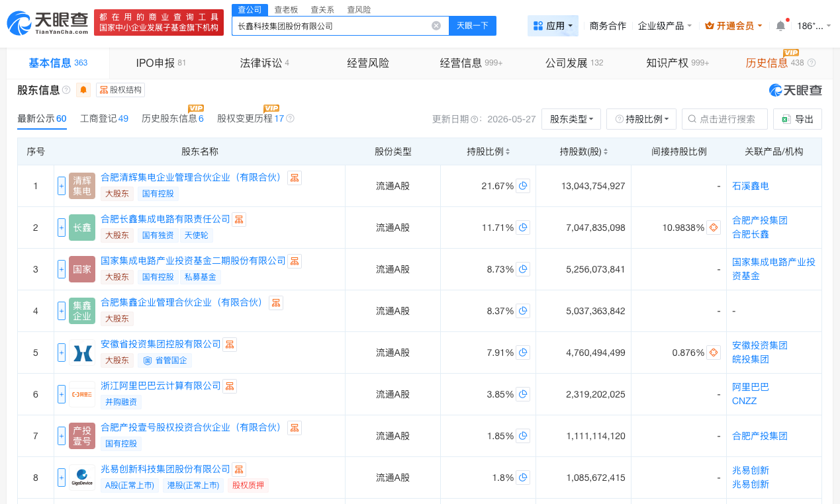840x504 pixels.
Task: Show help for 股权变更历程 tab
Action: [290, 119]
